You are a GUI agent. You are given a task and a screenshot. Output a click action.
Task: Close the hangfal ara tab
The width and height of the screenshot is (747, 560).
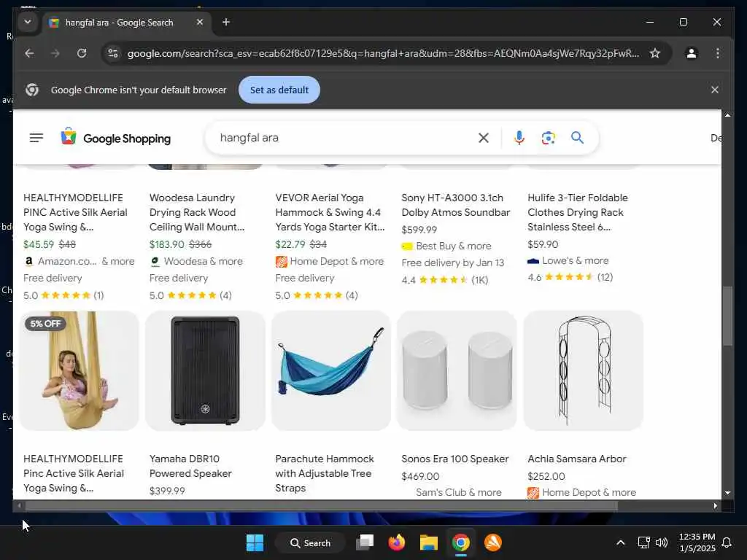point(200,22)
